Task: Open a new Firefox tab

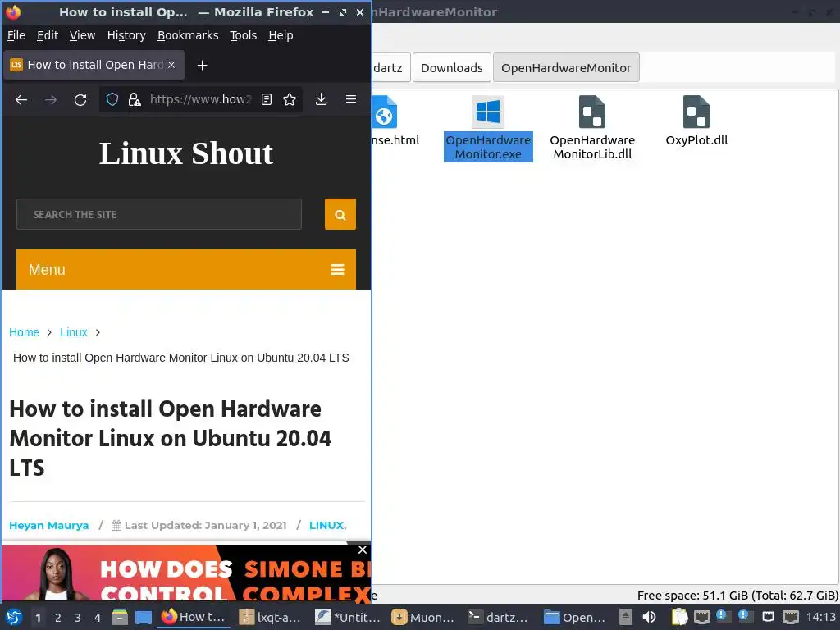Action: (x=202, y=66)
